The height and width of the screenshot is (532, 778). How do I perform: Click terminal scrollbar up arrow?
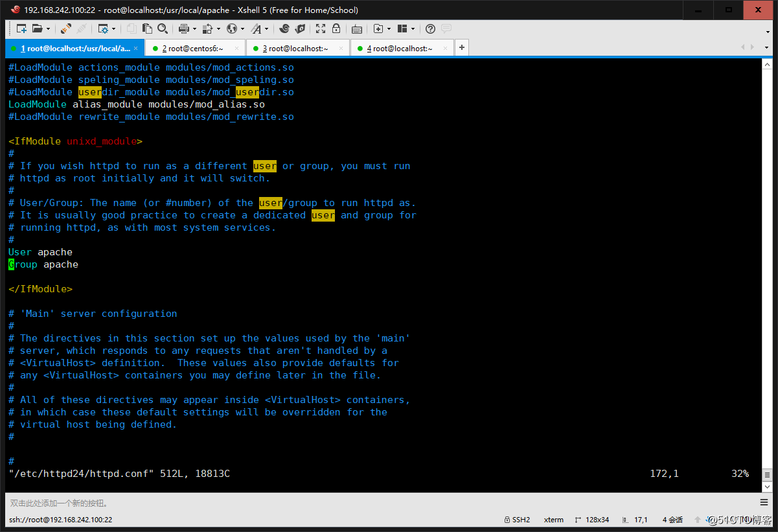(x=766, y=64)
